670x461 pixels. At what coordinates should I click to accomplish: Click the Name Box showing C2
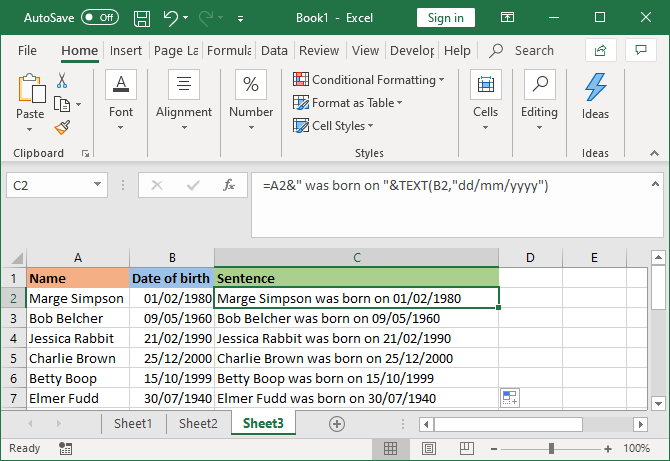(x=50, y=185)
